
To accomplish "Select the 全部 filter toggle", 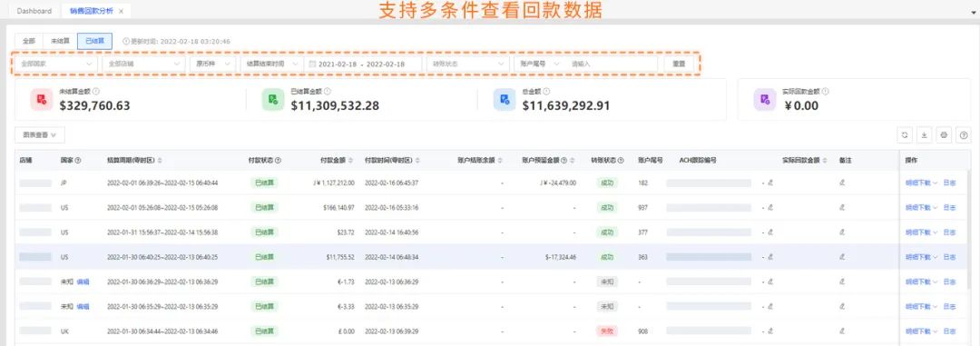I will click(29, 41).
